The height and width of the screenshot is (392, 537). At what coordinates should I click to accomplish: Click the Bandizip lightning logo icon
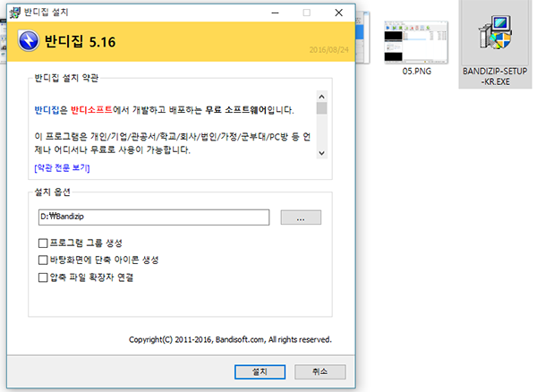click(29, 41)
